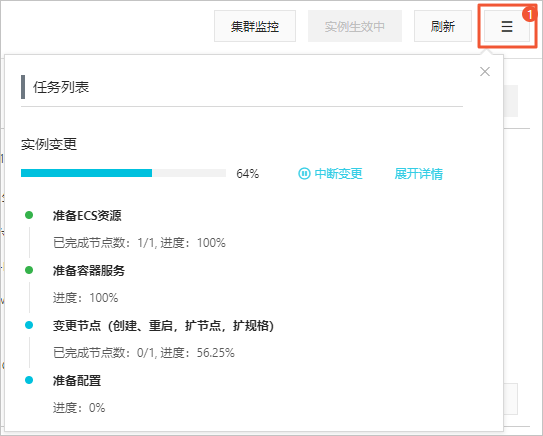Click the 刷新 refresh button

[443, 26]
